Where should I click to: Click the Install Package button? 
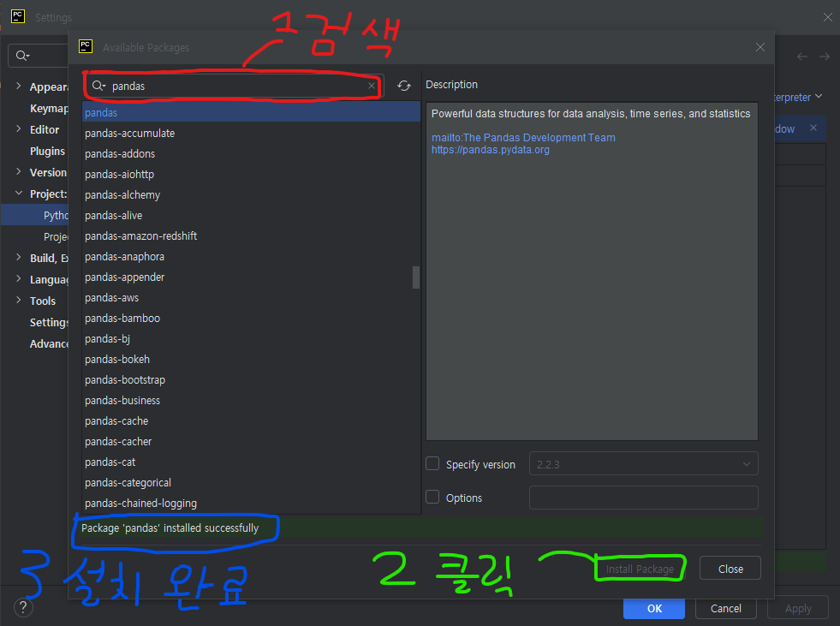click(640, 569)
